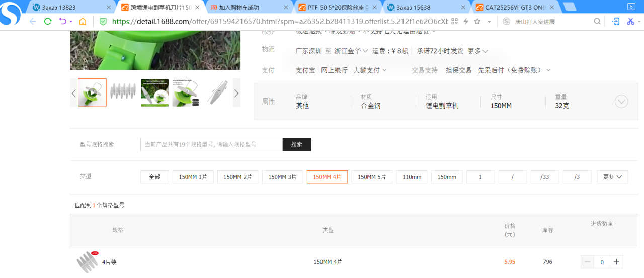The width and height of the screenshot is (644, 278).
Task: Click 浙江金华 destination dropdown
Action: (351, 51)
